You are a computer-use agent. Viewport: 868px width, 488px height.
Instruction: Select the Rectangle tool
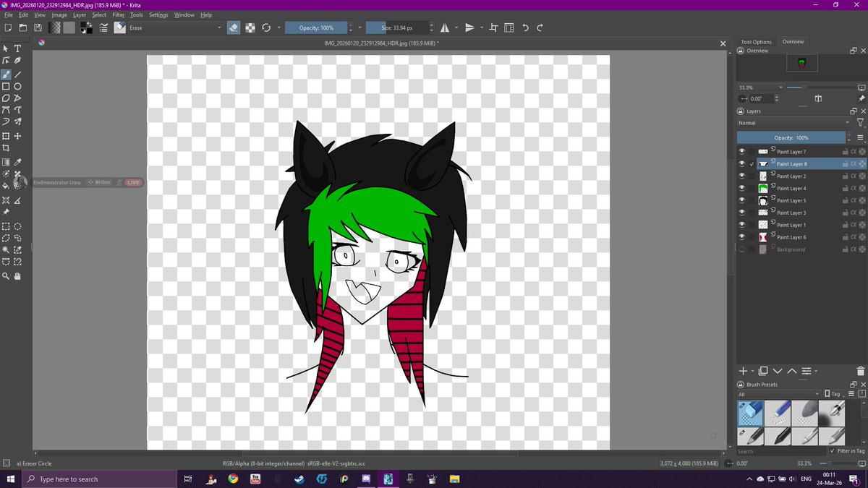click(x=6, y=87)
